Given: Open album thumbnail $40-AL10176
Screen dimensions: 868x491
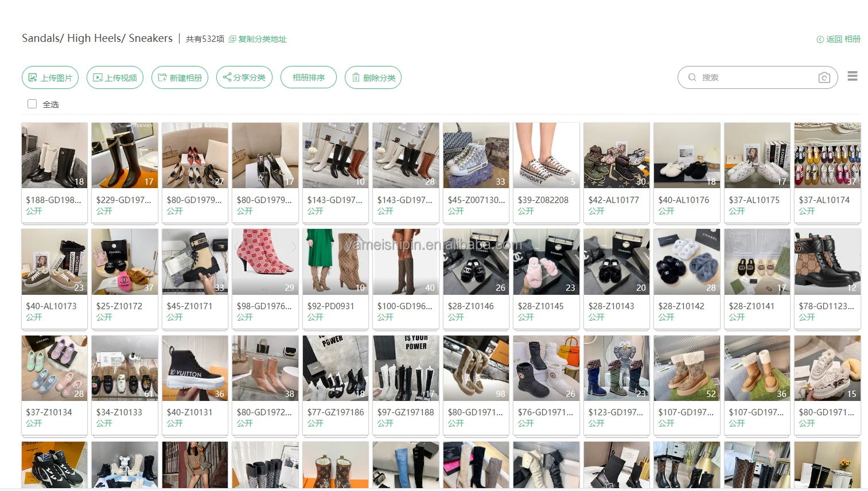Looking at the screenshot, I should [687, 155].
